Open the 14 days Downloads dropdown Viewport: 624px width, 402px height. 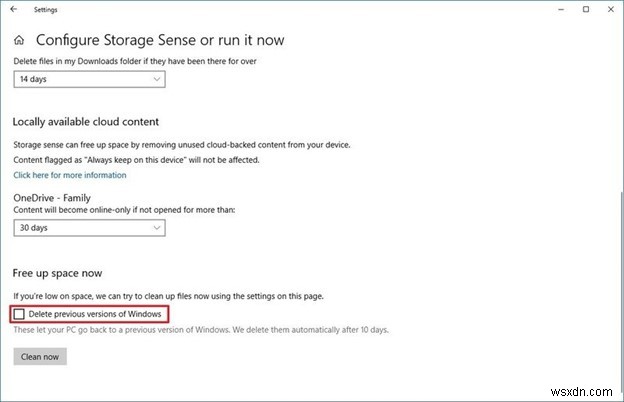click(88, 78)
